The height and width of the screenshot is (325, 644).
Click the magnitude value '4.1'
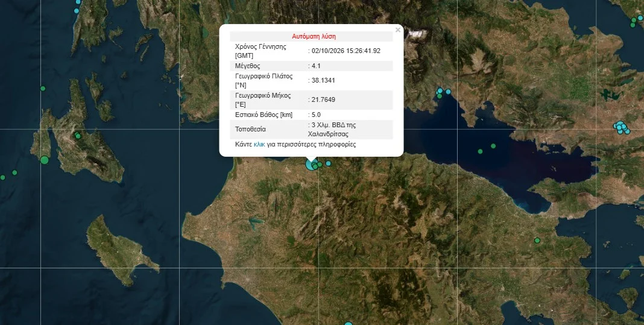[316, 66]
